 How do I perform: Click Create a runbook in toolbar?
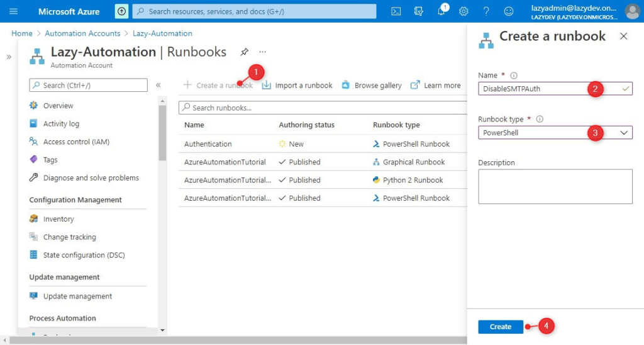(218, 85)
